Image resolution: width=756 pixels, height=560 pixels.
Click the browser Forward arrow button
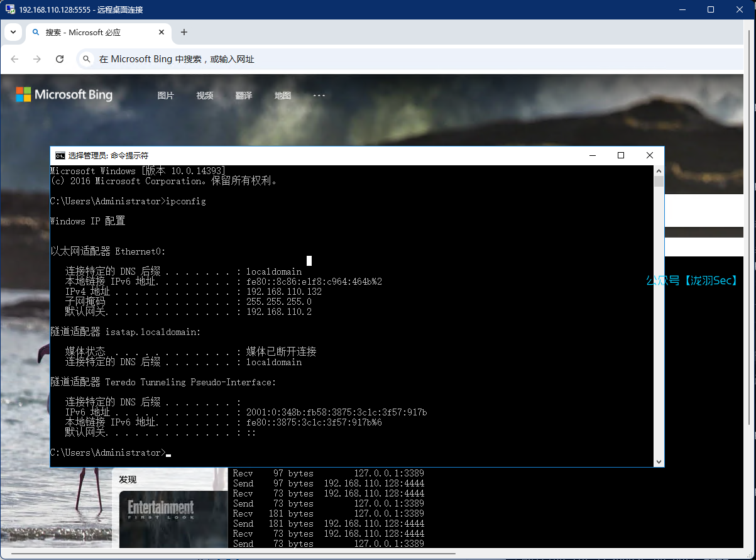37,59
